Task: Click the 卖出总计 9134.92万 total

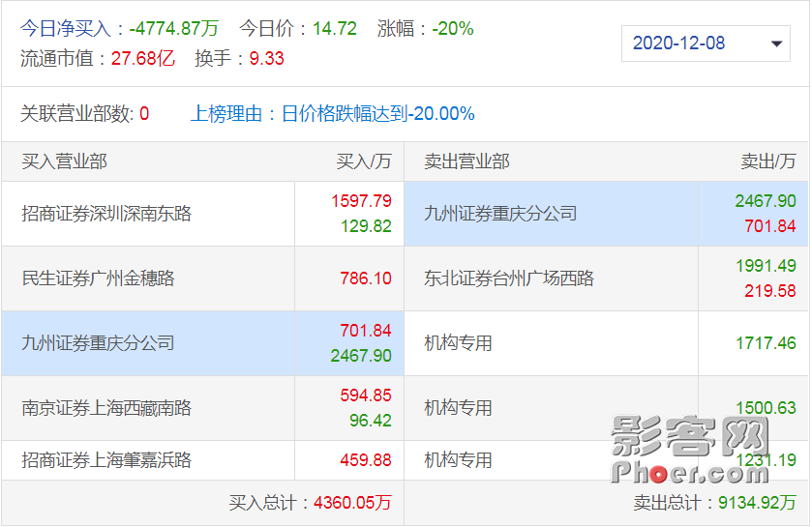Action: pyautogui.click(x=714, y=502)
